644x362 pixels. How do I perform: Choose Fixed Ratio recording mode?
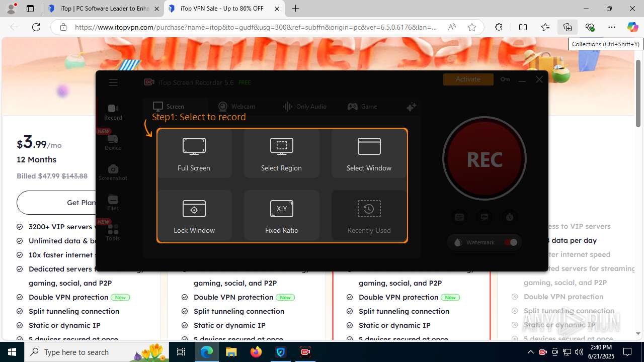tap(282, 216)
